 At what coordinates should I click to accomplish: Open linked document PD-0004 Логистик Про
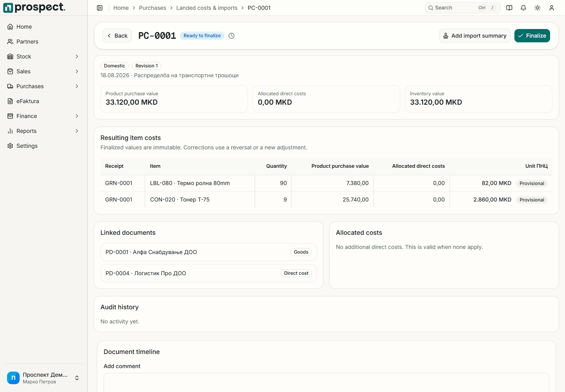[x=209, y=273]
